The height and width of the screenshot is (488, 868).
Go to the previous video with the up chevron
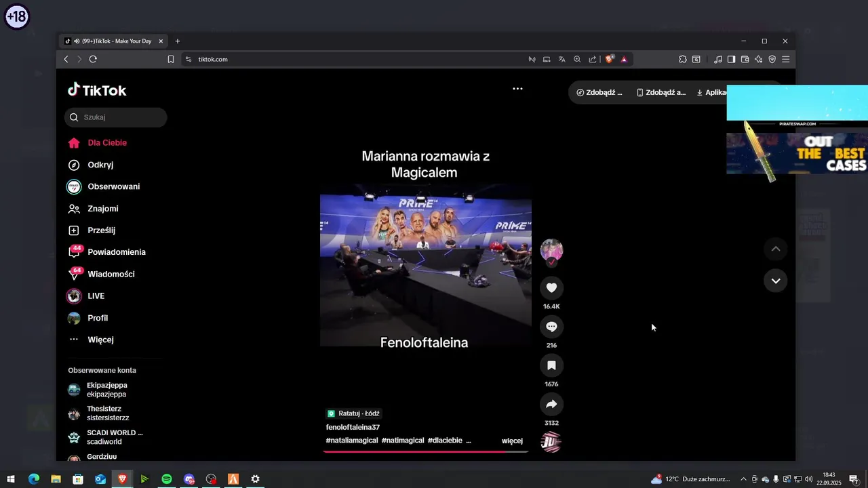tap(776, 249)
